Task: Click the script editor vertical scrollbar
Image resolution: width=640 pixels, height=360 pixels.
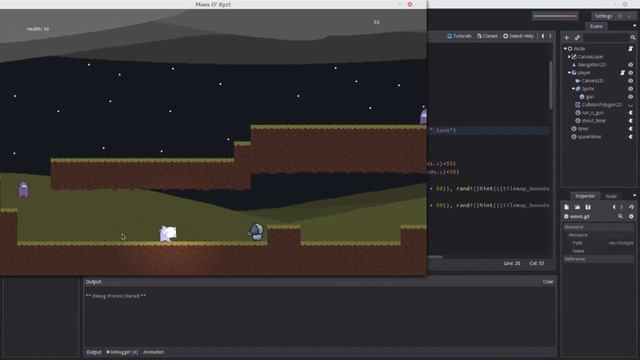Action: (x=551, y=85)
